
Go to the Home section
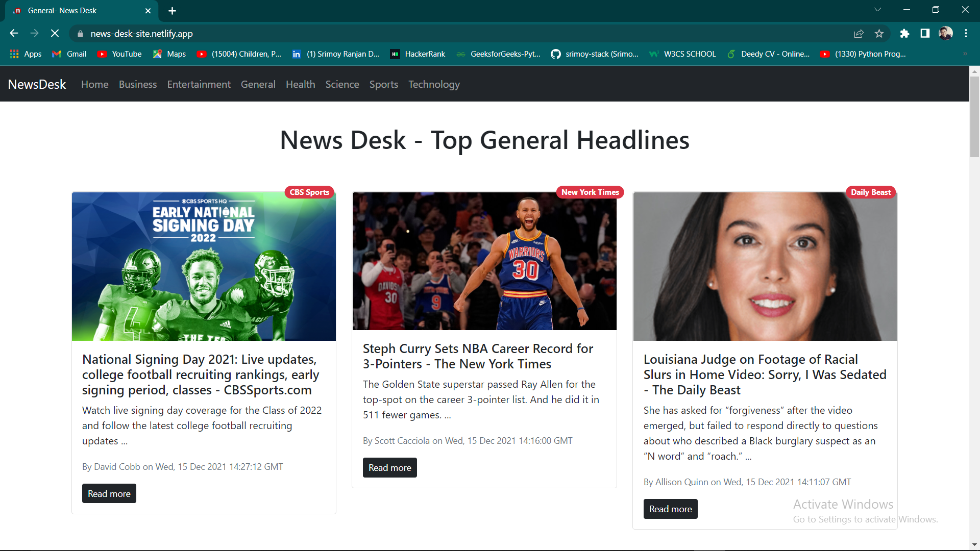coord(95,84)
